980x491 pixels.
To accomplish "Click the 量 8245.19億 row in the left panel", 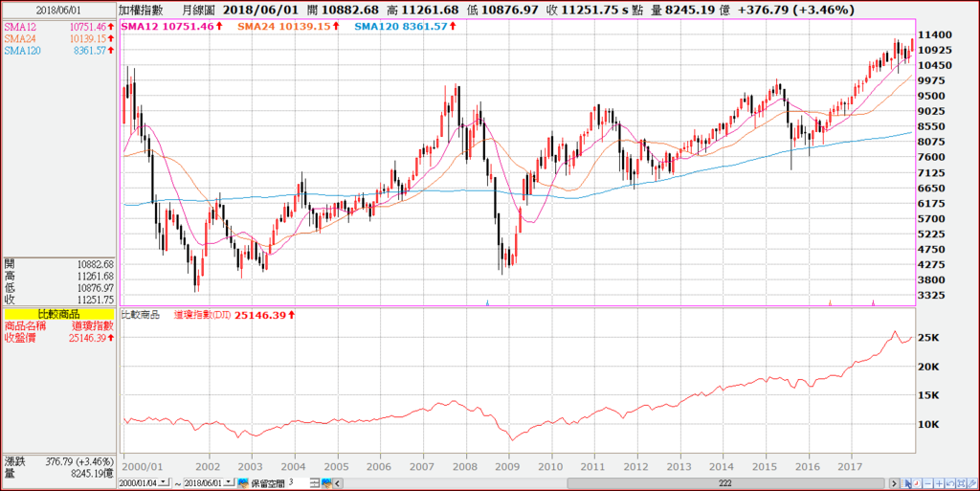I will [x=58, y=474].
